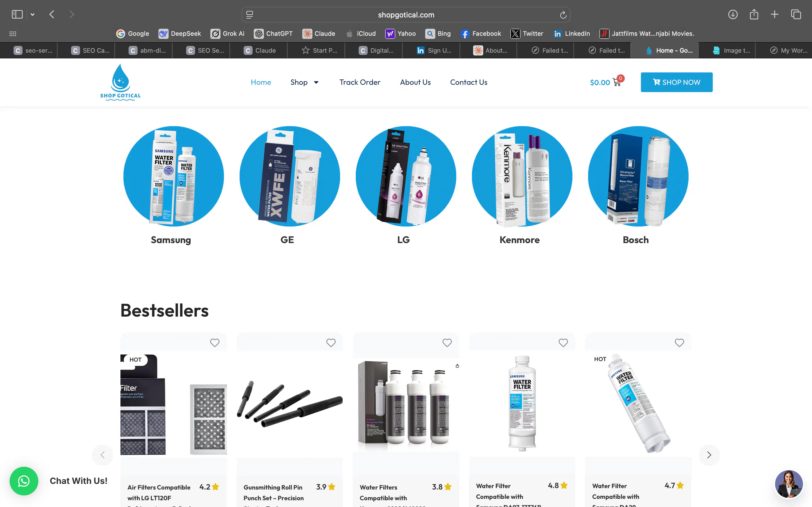812x507 pixels.
Task: Toggle the Safari sidebar
Action: tap(17, 14)
